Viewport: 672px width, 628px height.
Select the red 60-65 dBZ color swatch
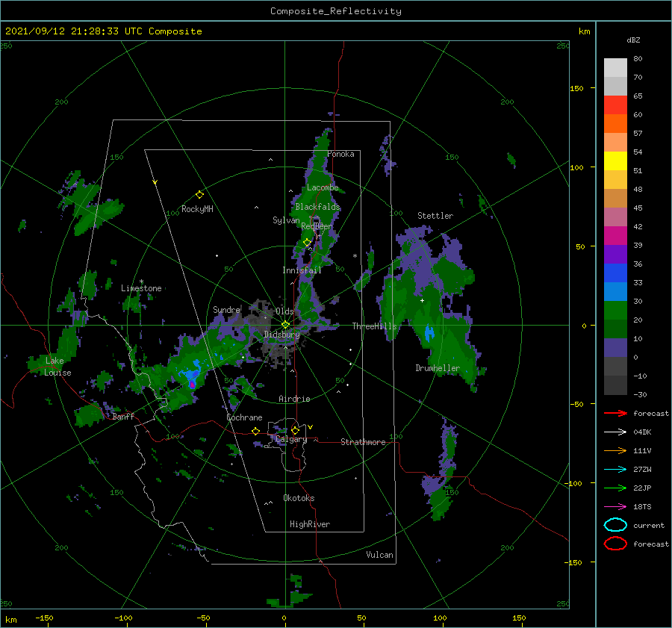[615, 105]
